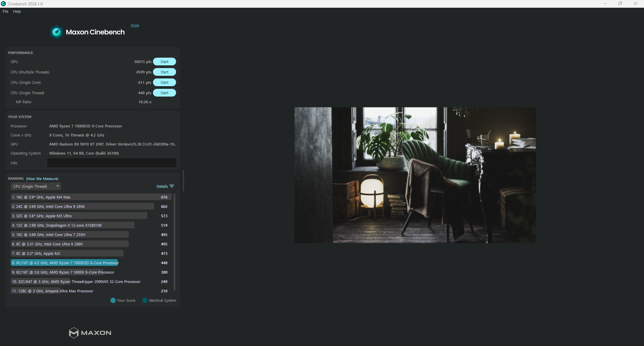Minimize the Cinebench window
The width and height of the screenshot is (644, 346).
[x=605, y=4]
